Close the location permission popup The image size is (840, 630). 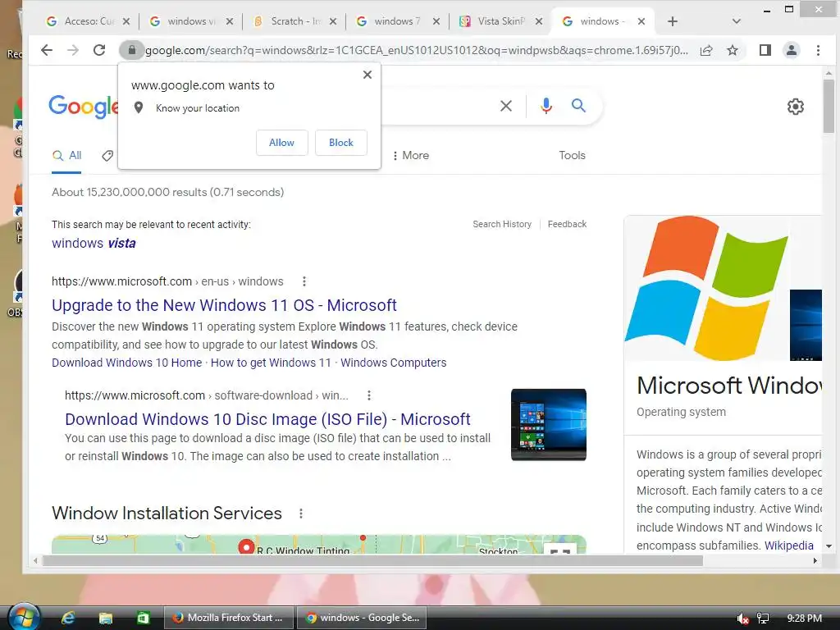pos(367,75)
